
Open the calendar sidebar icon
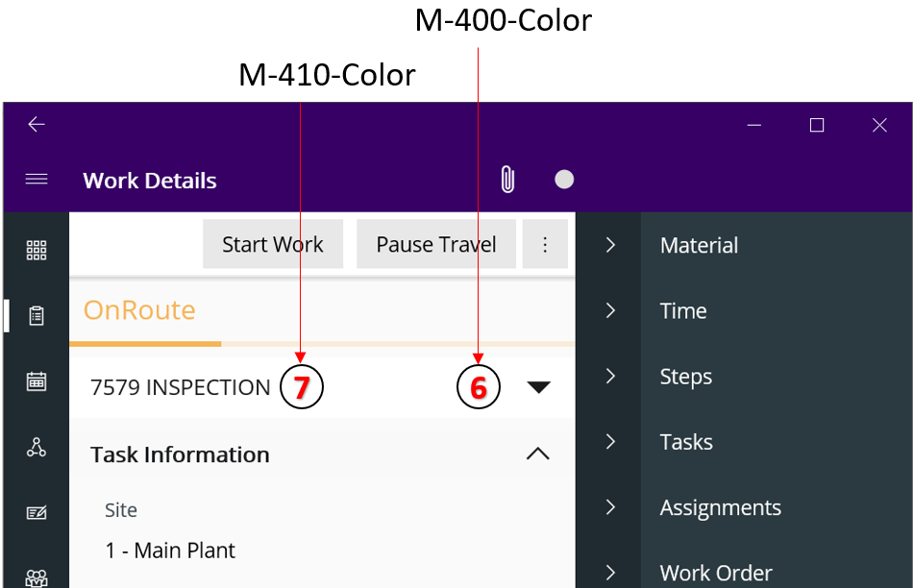coord(36,381)
